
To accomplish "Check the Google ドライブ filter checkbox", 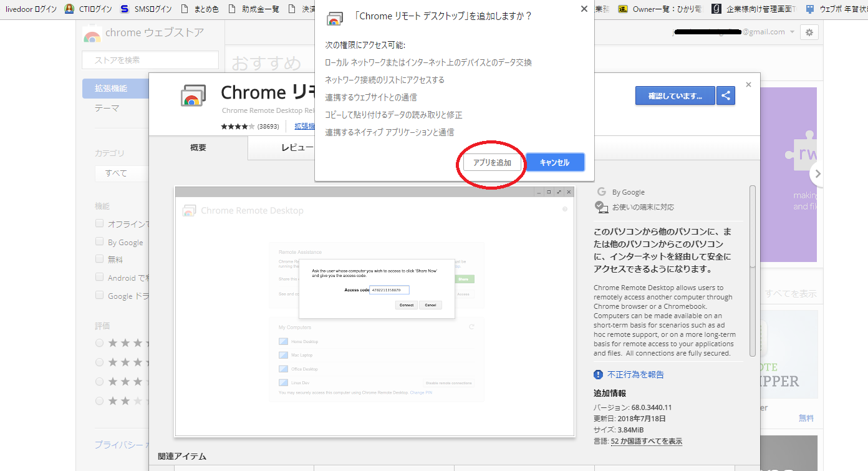I will (99, 295).
